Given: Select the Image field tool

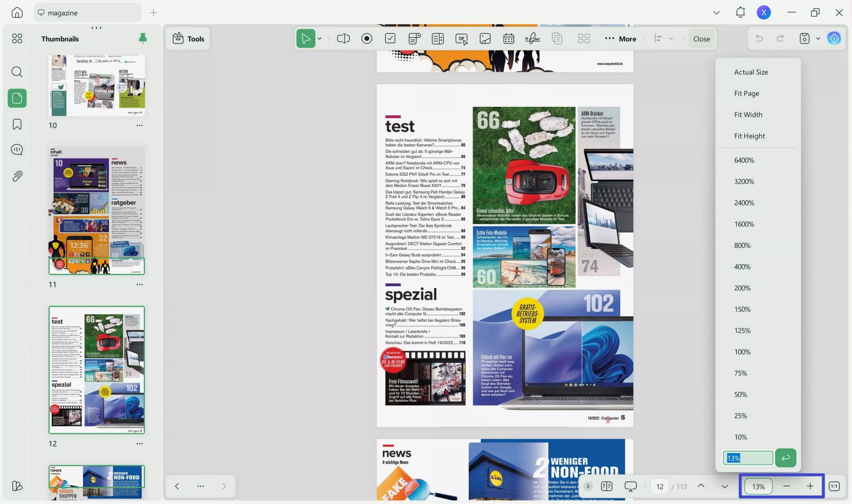Looking at the screenshot, I should 485,38.
